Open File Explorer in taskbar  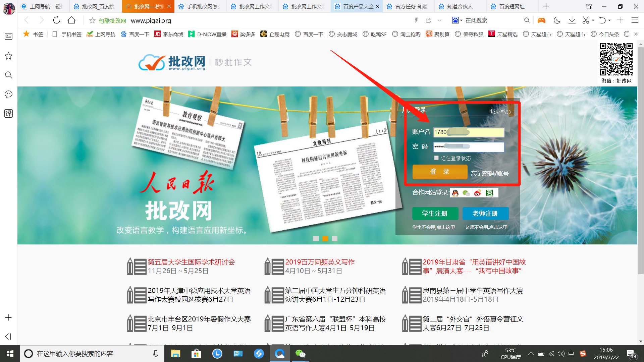click(x=175, y=354)
